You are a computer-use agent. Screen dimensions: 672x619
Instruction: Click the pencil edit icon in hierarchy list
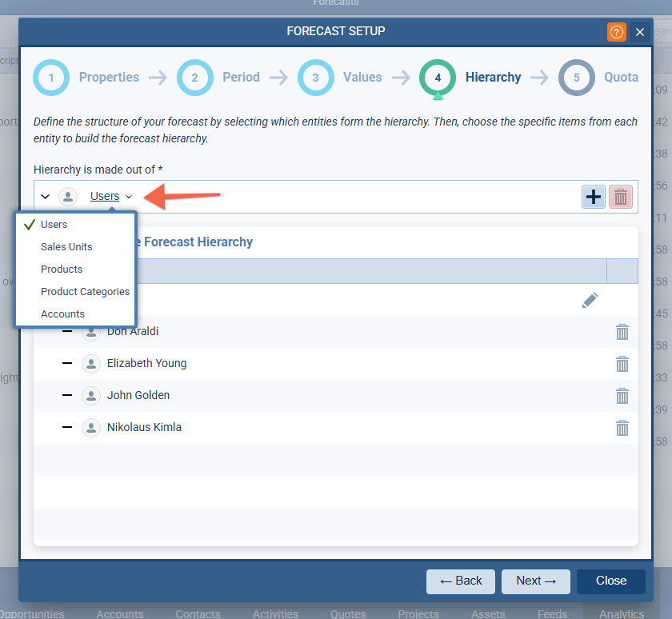[590, 300]
